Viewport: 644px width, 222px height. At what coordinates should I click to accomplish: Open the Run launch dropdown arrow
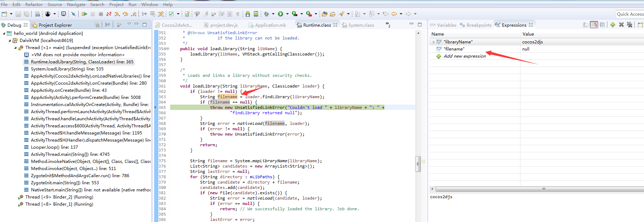coord(287,14)
